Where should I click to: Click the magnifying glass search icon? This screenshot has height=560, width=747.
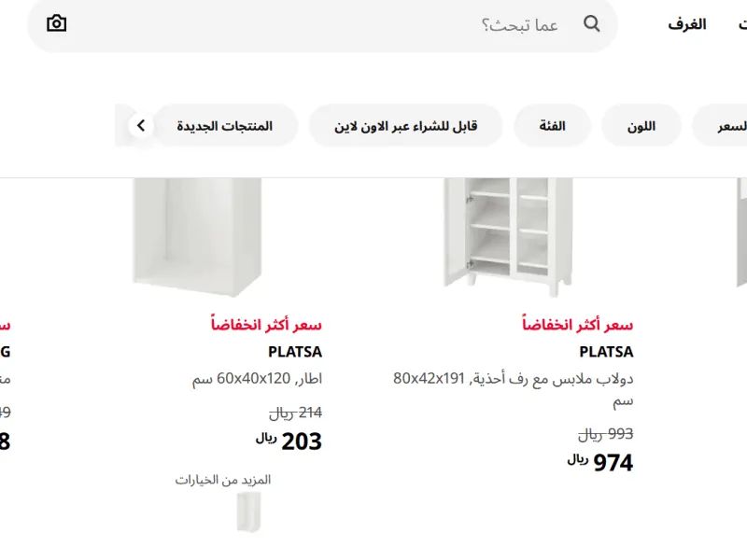tap(591, 23)
